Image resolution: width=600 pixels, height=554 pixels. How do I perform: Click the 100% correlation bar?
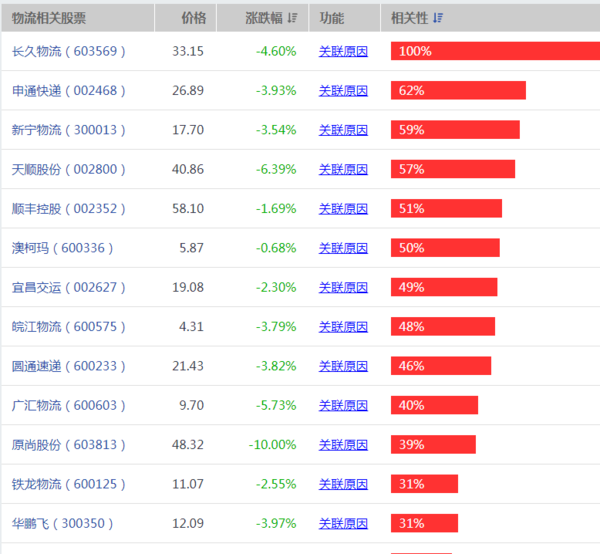tap(495, 51)
